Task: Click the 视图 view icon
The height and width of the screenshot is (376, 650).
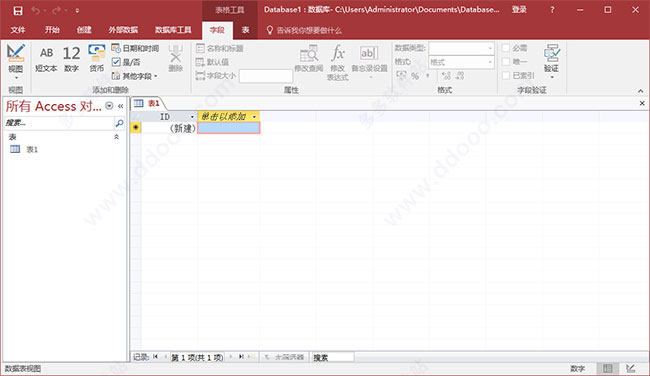Action: point(16,53)
